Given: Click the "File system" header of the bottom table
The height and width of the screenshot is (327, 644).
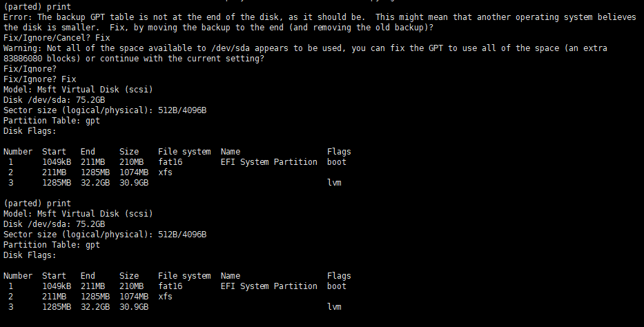Looking at the screenshot, I should pos(184,276).
